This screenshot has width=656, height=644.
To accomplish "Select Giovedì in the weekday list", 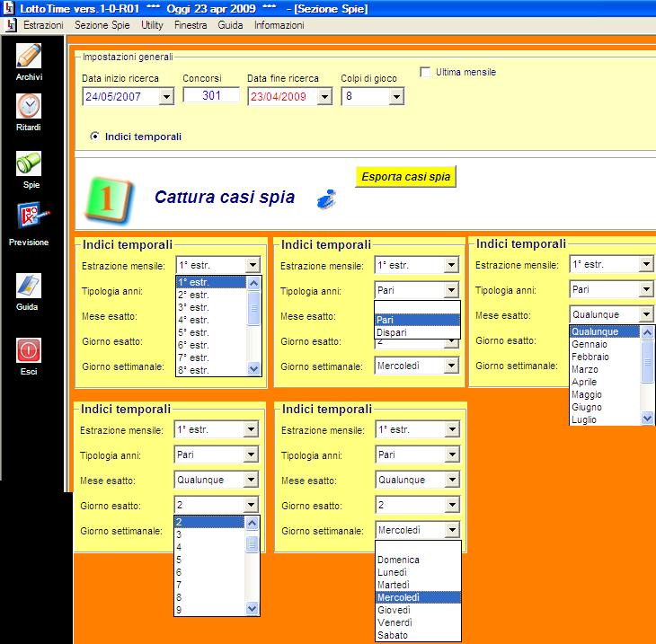I will point(418,610).
